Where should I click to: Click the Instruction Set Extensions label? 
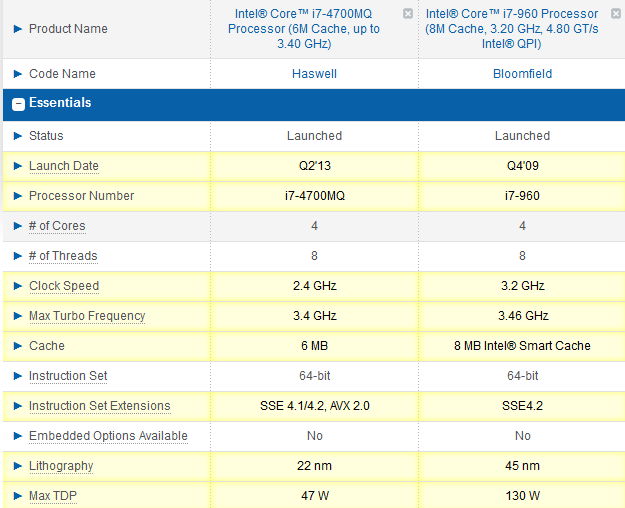(99, 406)
